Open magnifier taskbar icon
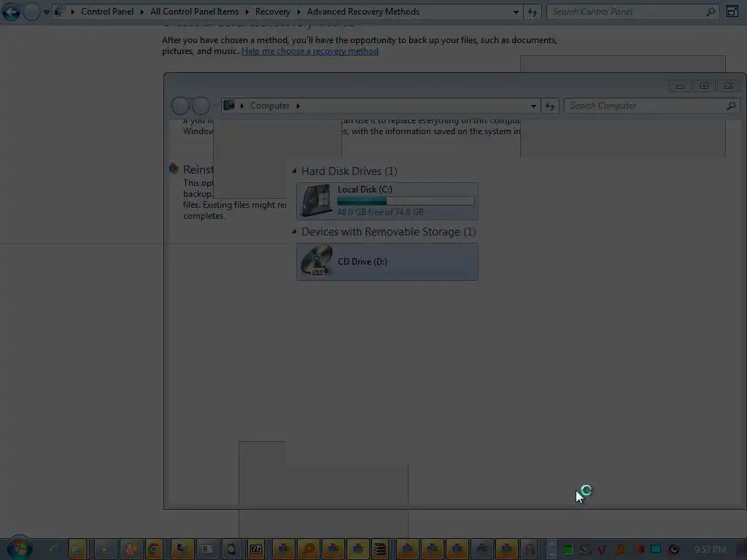747x560 pixels. [309, 549]
